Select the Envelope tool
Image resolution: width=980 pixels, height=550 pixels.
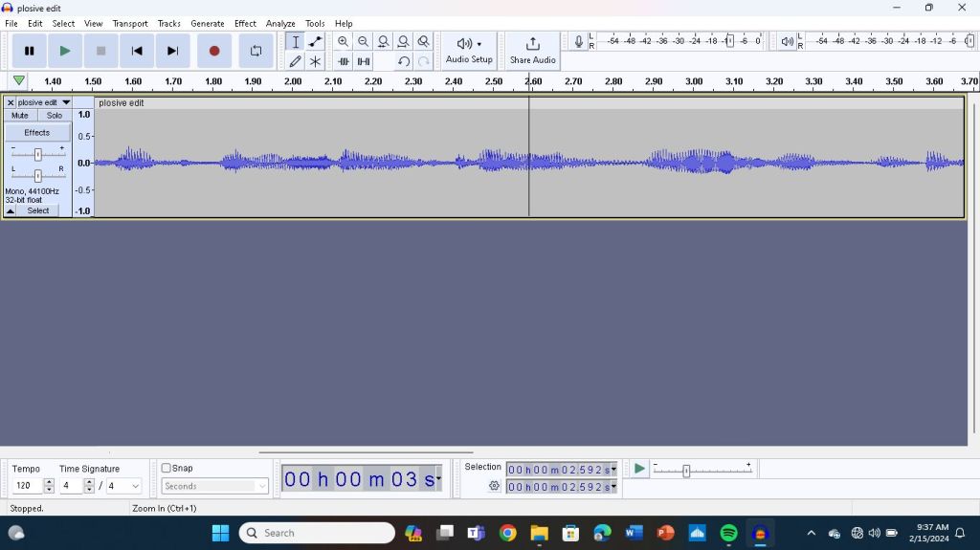pos(315,41)
